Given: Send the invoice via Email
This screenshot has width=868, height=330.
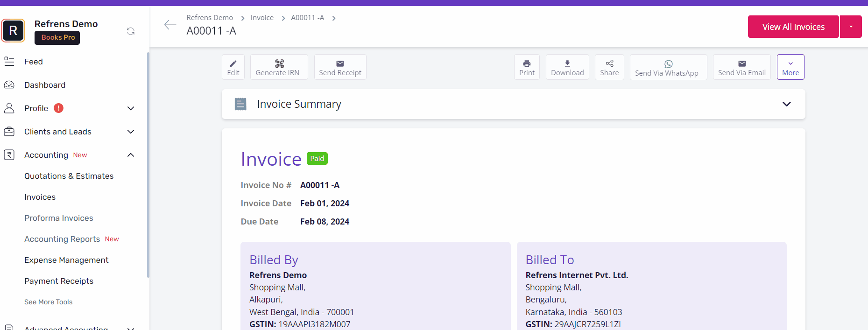Looking at the screenshot, I should (x=741, y=67).
